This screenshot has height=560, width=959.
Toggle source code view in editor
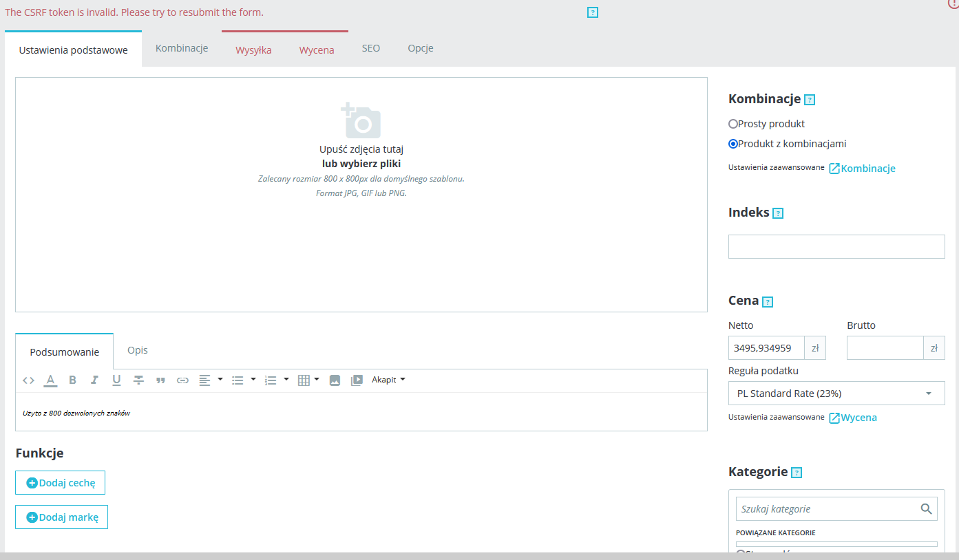(28, 380)
